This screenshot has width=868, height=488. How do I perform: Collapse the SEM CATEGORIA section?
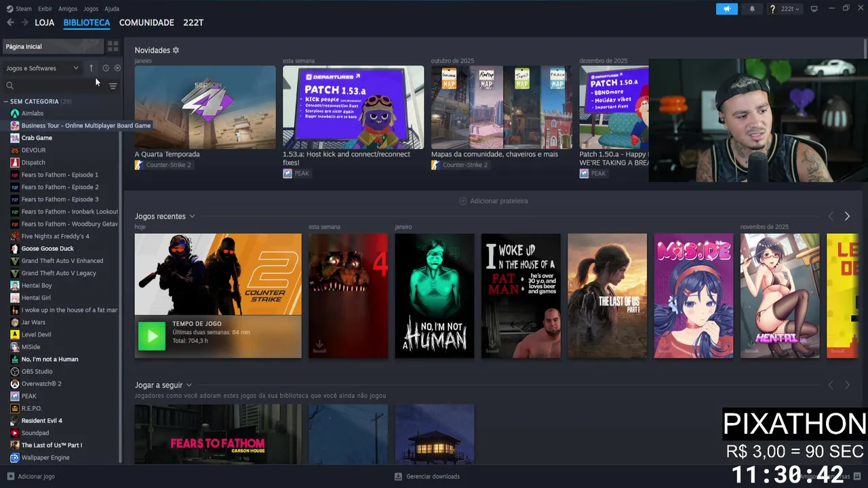(x=6, y=101)
